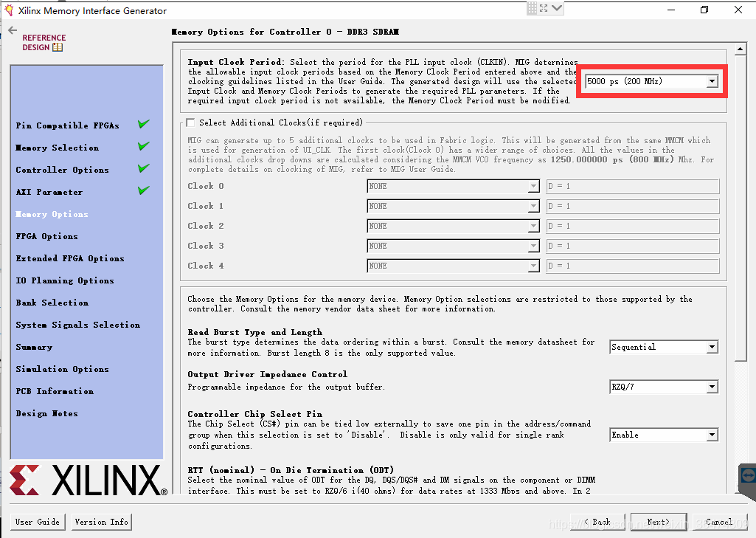Click the REFERENCE DESIGN text
Image resolution: width=756 pixels, height=538 pixels.
[x=44, y=43]
